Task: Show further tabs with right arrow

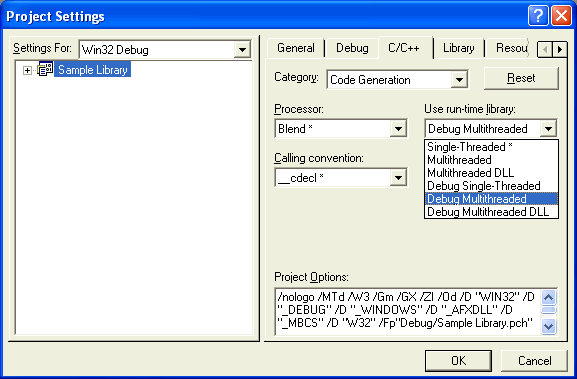Action: [x=560, y=49]
